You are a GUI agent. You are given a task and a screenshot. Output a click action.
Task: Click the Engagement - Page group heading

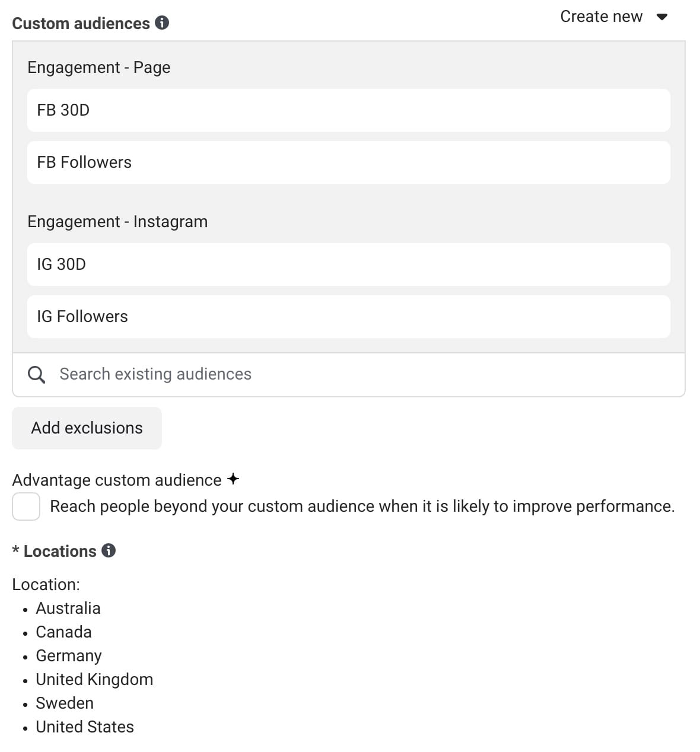click(x=99, y=68)
